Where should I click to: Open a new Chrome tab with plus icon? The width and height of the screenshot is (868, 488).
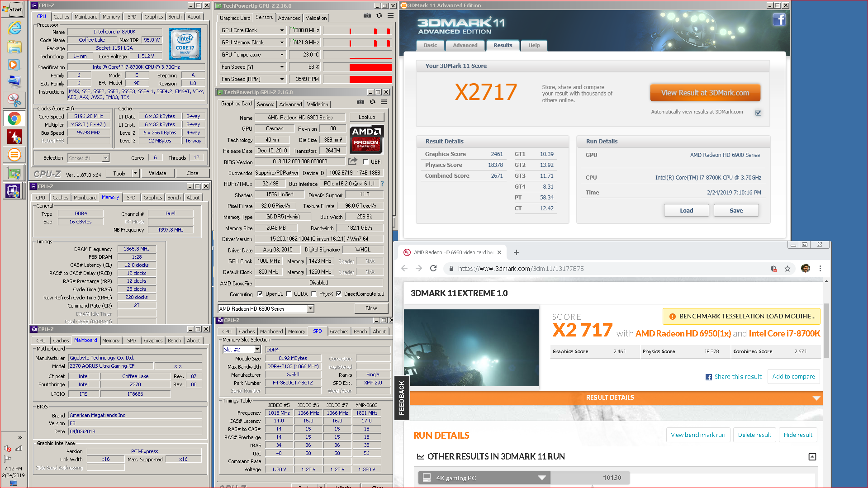tap(517, 252)
